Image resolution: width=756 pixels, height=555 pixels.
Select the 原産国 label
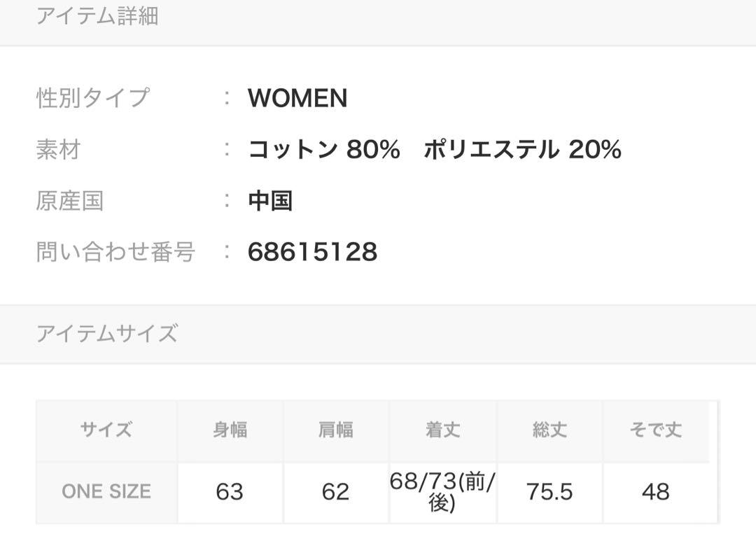pyautogui.click(x=69, y=201)
